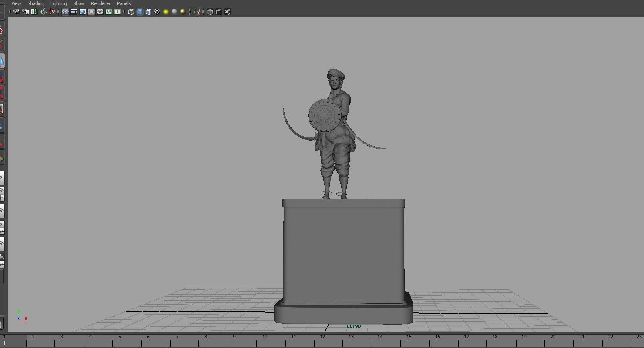Toggle the Gate Mask icon
The width and height of the screenshot is (644, 348).
91,12
